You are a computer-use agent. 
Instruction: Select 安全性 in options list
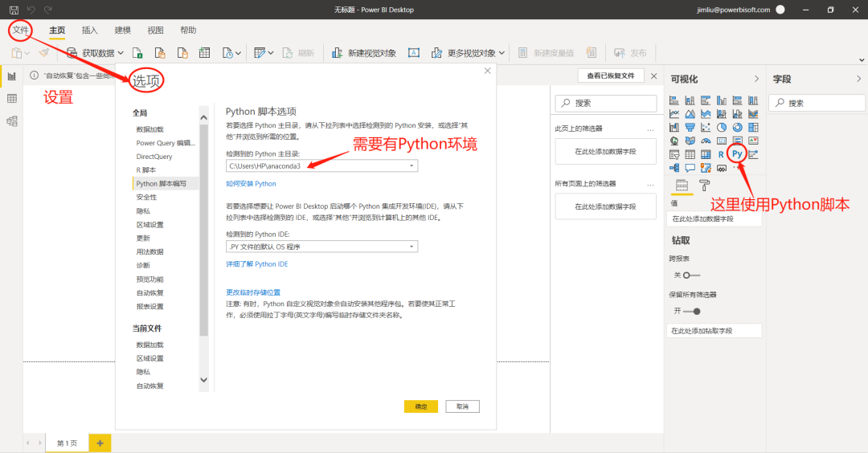tap(147, 197)
